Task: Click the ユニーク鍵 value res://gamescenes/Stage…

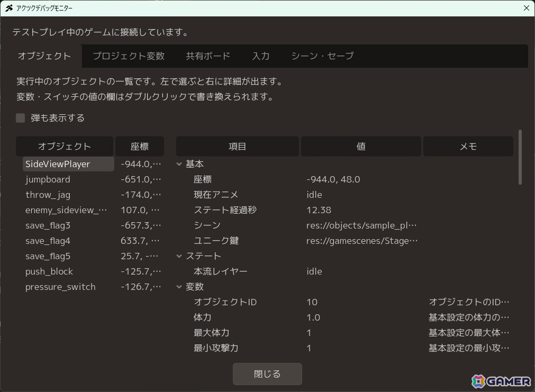Action: pyautogui.click(x=362, y=241)
